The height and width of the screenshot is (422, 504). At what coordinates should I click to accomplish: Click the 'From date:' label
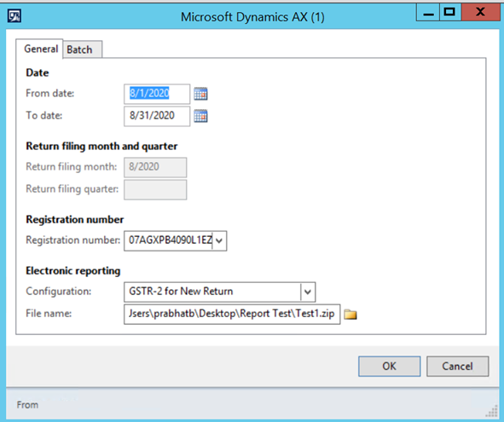point(49,93)
